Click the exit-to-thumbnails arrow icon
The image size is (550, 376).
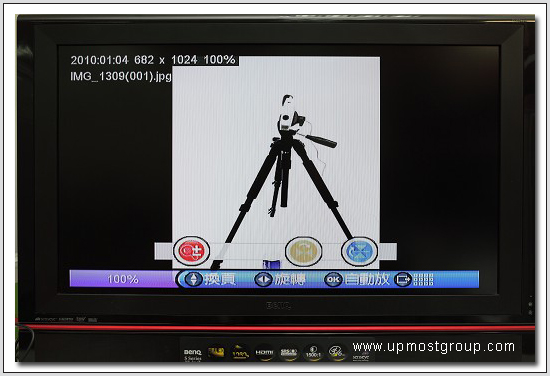(403, 280)
